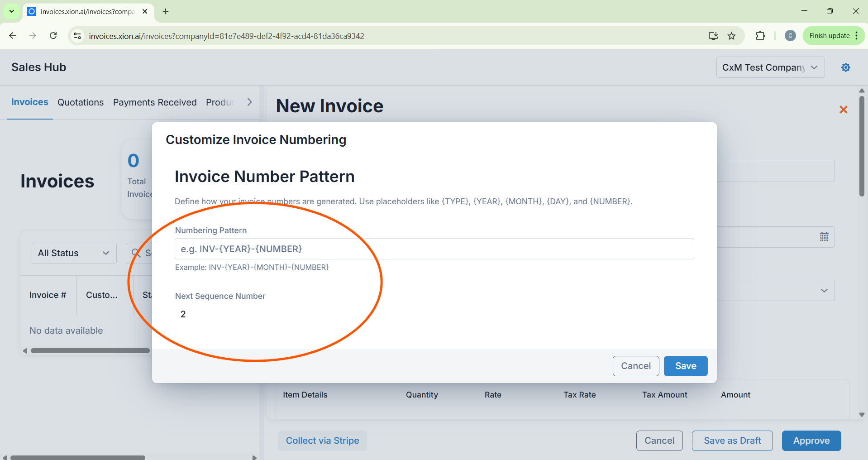The height and width of the screenshot is (460, 868).
Task: Open the calendar date picker icon
Action: (x=824, y=237)
